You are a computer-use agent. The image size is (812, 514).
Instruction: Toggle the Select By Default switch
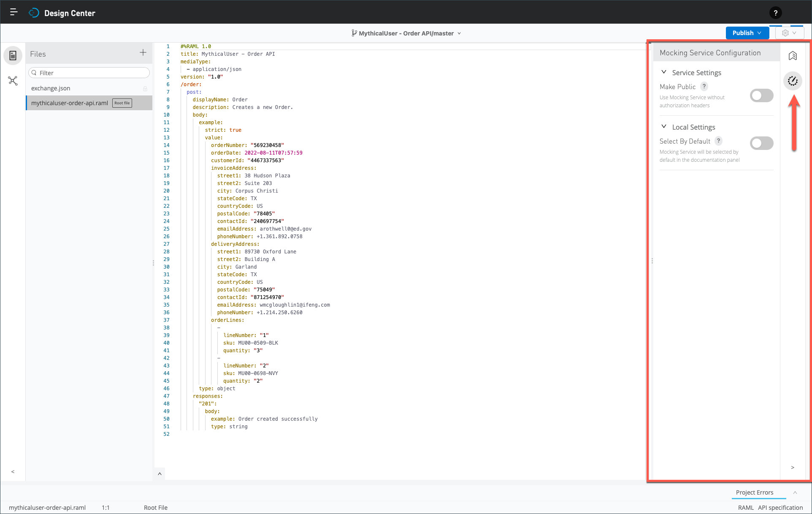pos(761,143)
